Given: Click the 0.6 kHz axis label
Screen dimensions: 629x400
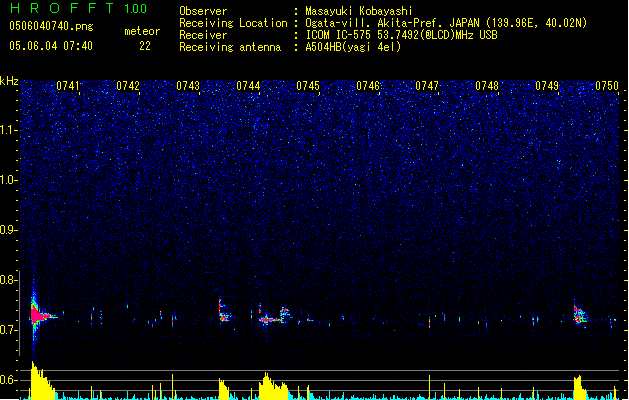Looking at the screenshot, I should pos(8,380).
